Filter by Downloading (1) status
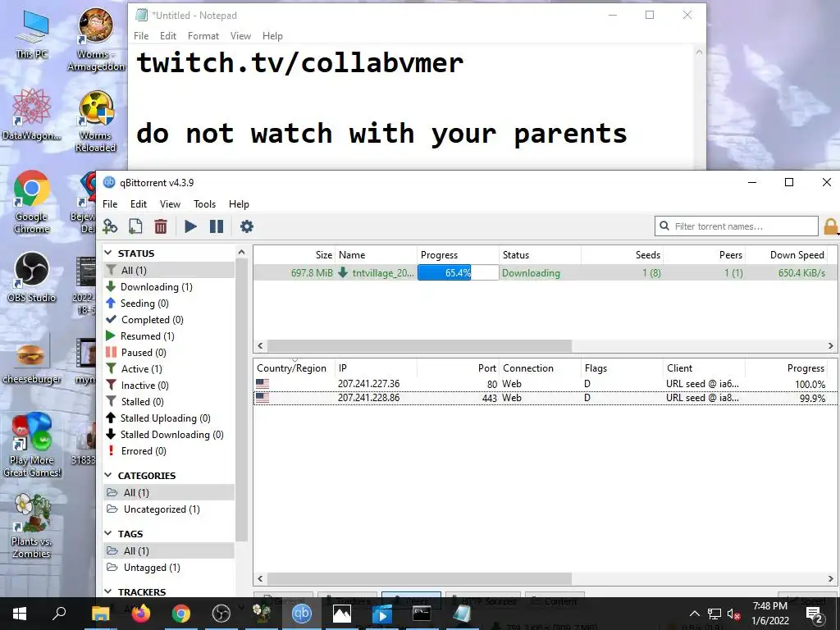Image resolution: width=840 pixels, height=630 pixels. tap(169, 287)
